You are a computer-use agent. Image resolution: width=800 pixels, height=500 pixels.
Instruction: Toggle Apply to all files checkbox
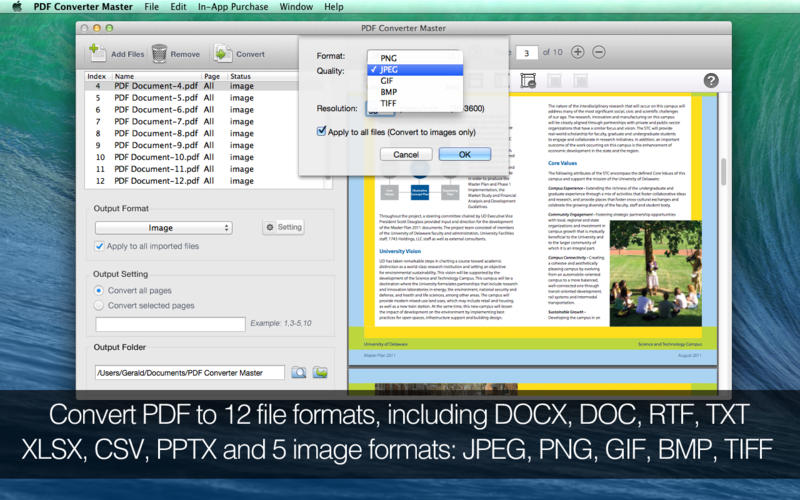tap(321, 131)
